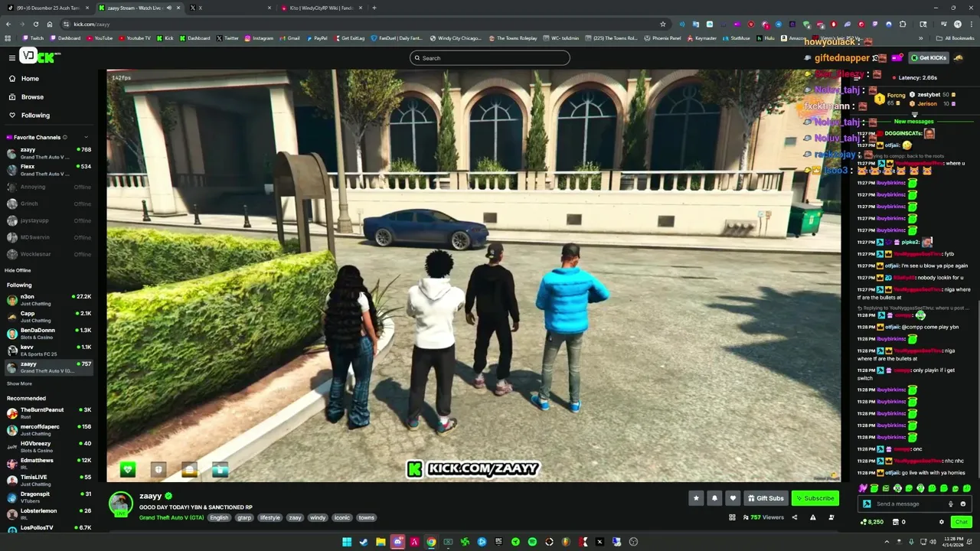
Task: Click the microphone icon in chat input
Action: tap(951, 504)
